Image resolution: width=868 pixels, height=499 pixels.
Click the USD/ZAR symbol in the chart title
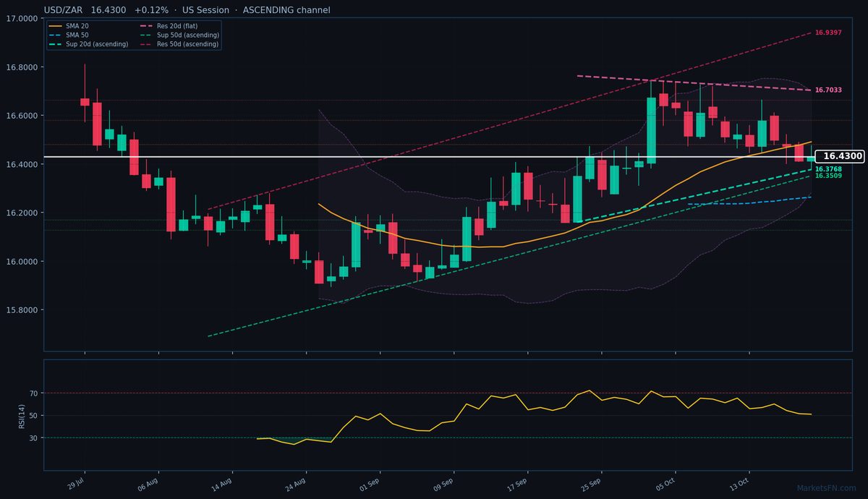64,10
